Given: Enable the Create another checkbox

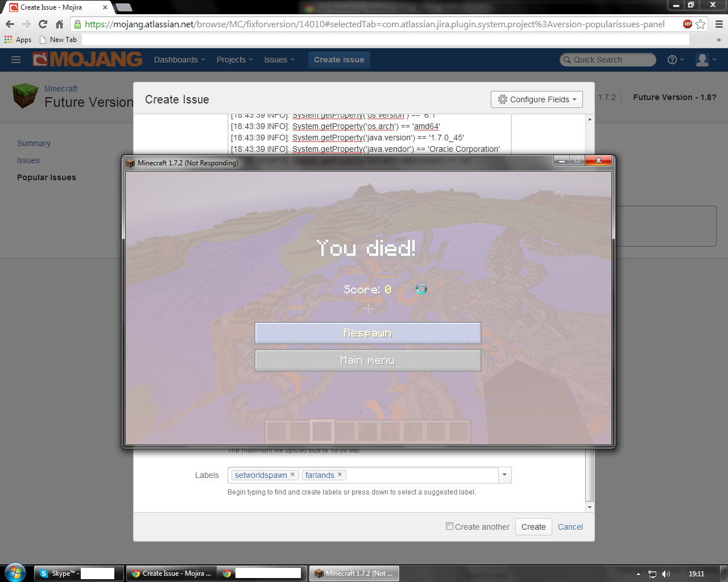Looking at the screenshot, I should coord(450,526).
